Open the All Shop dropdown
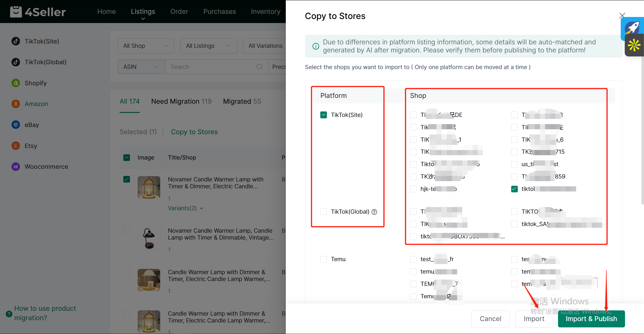644x334 pixels. coord(146,46)
